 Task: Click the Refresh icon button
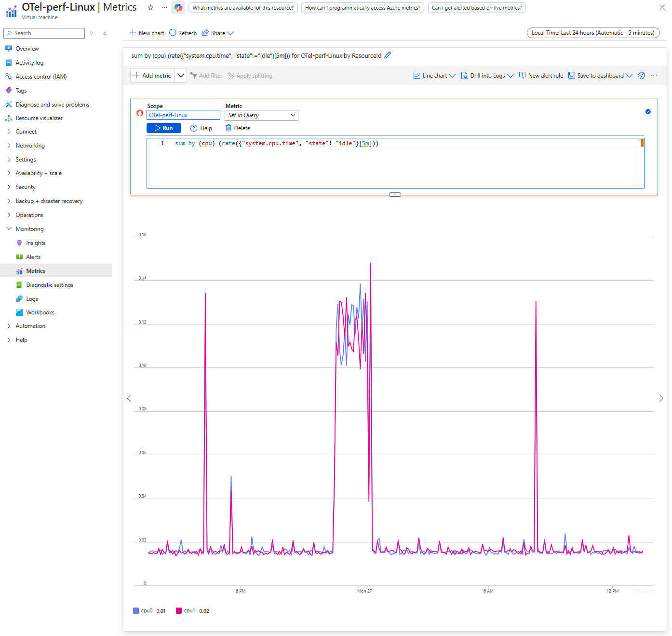[x=173, y=33]
